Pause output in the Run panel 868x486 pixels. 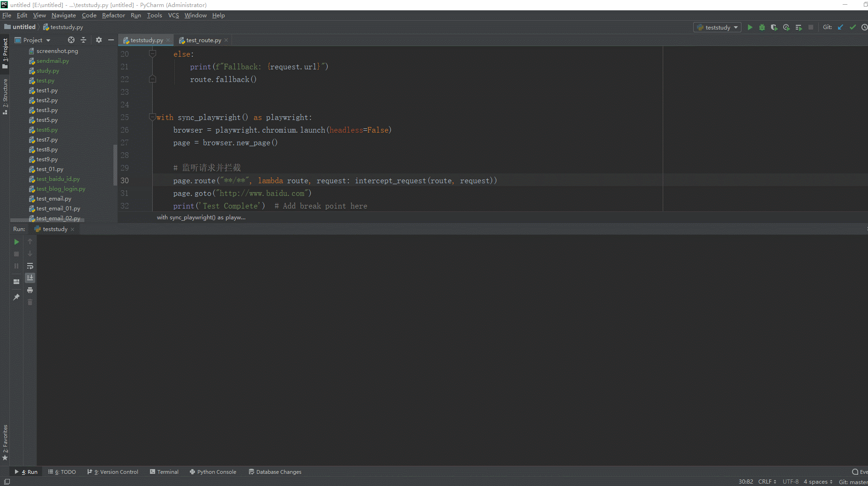pos(16,266)
